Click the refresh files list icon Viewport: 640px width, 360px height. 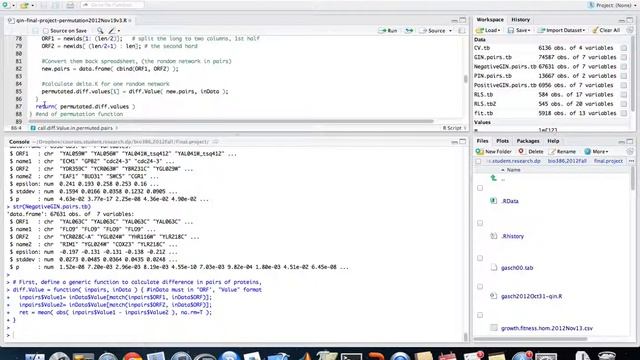click(630, 151)
